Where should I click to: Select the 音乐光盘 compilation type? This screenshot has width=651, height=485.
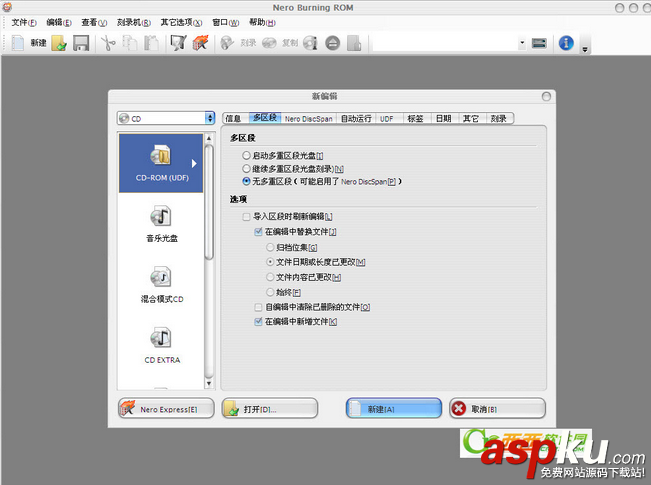click(162, 224)
